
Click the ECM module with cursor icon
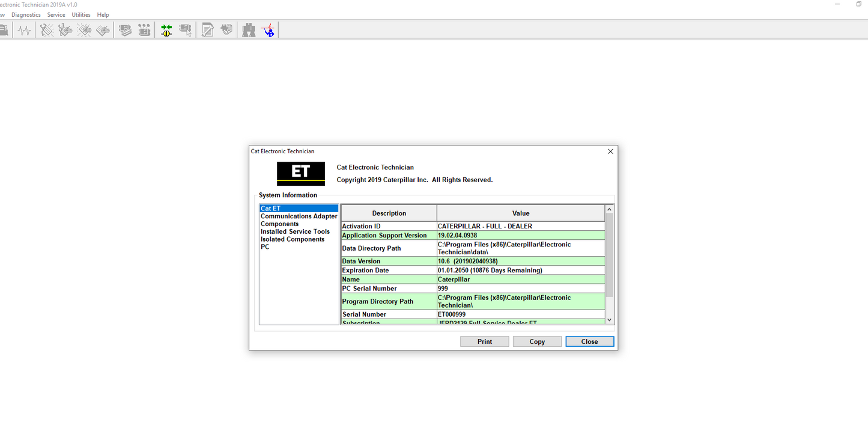[x=186, y=30]
